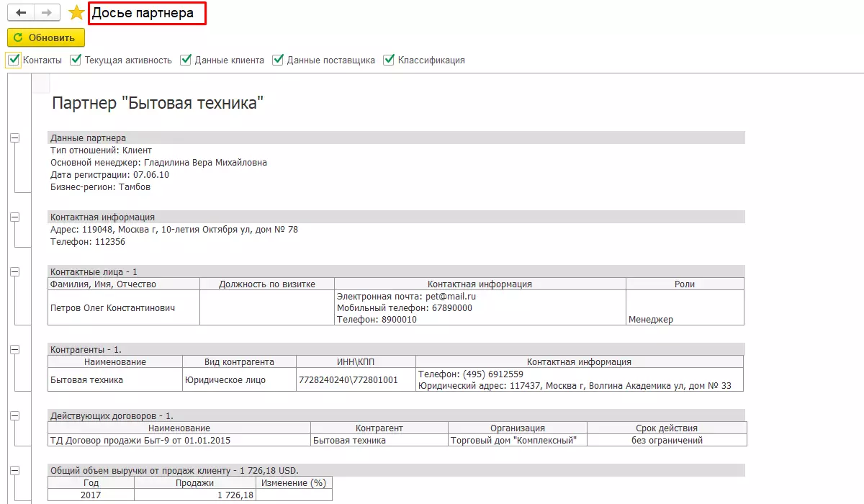Click the Телефон: (495) 6912559 text
This screenshot has height=504, width=864.
coord(471,374)
